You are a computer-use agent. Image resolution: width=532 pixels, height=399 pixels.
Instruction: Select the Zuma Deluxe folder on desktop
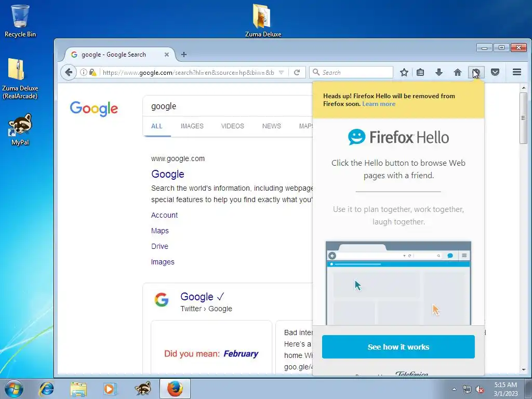263,20
